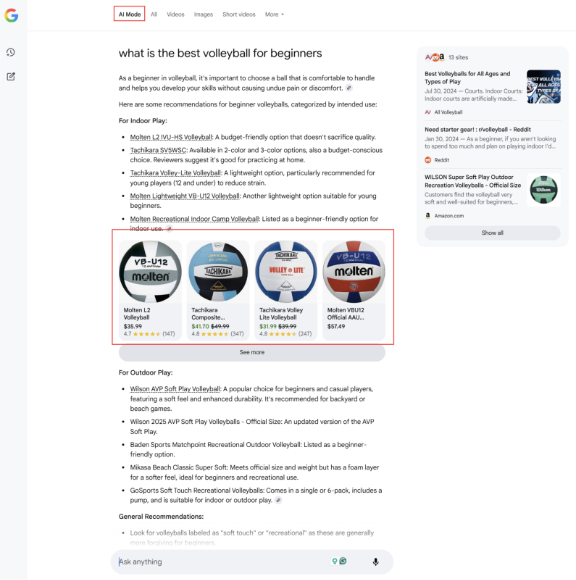576x580 pixels.
Task: Open Molten Lightweight VB-U12 Volleyball link
Action: tap(185, 196)
